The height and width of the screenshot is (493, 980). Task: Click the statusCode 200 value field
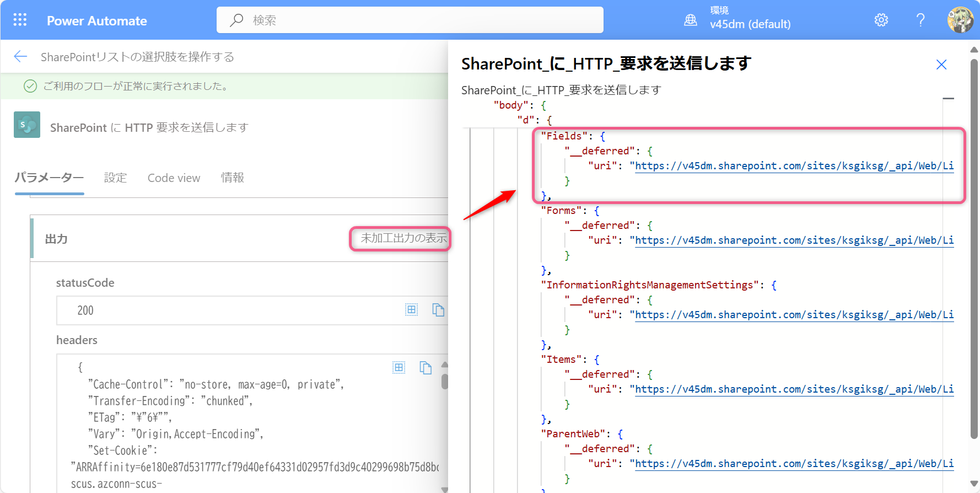click(252, 310)
